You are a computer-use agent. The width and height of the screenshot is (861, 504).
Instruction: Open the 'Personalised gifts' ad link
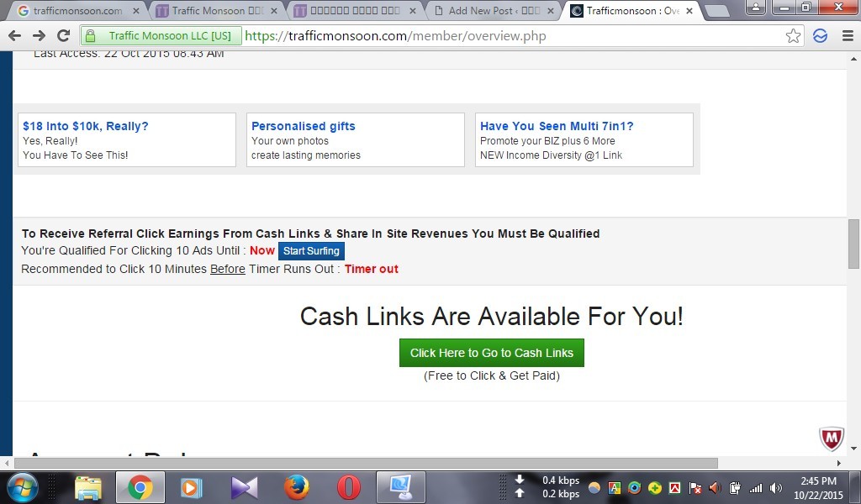click(304, 126)
